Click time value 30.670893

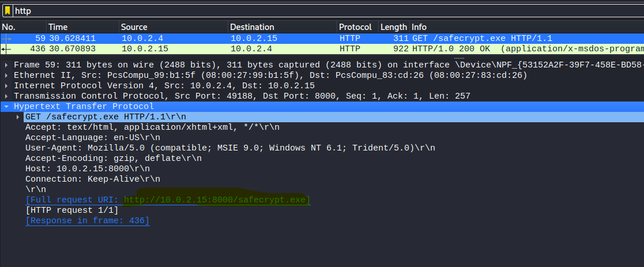pyautogui.click(x=72, y=49)
